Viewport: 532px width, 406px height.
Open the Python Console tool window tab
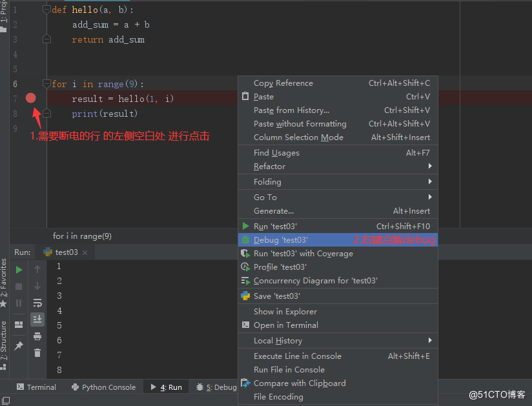coord(103,387)
